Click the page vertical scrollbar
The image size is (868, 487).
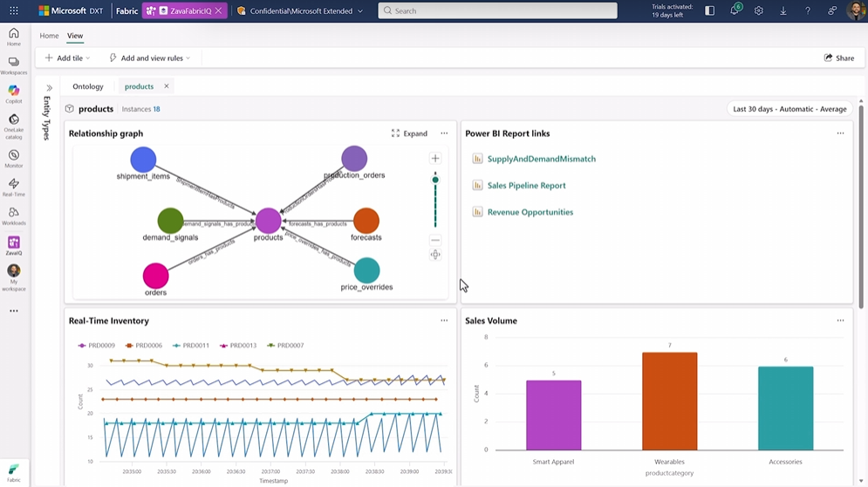coord(861,205)
